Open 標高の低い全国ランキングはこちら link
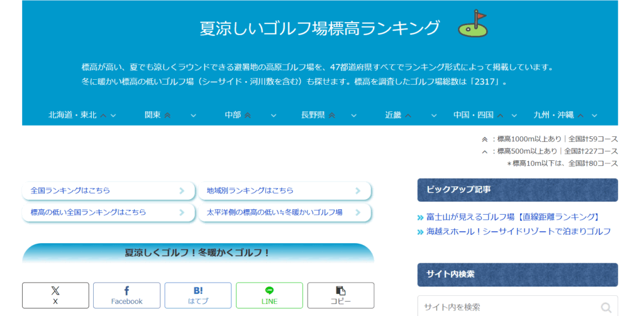This screenshot has width=644, height=316. [88, 212]
